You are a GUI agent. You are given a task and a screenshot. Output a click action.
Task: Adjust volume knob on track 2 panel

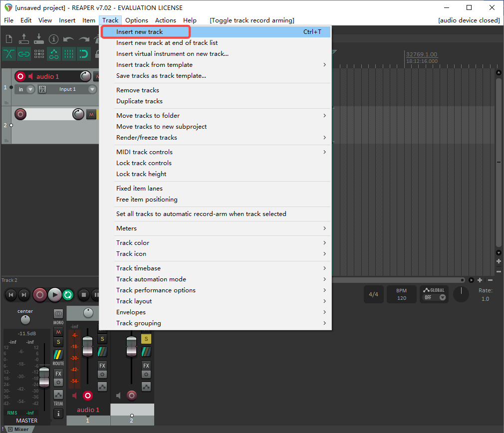tap(78, 114)
